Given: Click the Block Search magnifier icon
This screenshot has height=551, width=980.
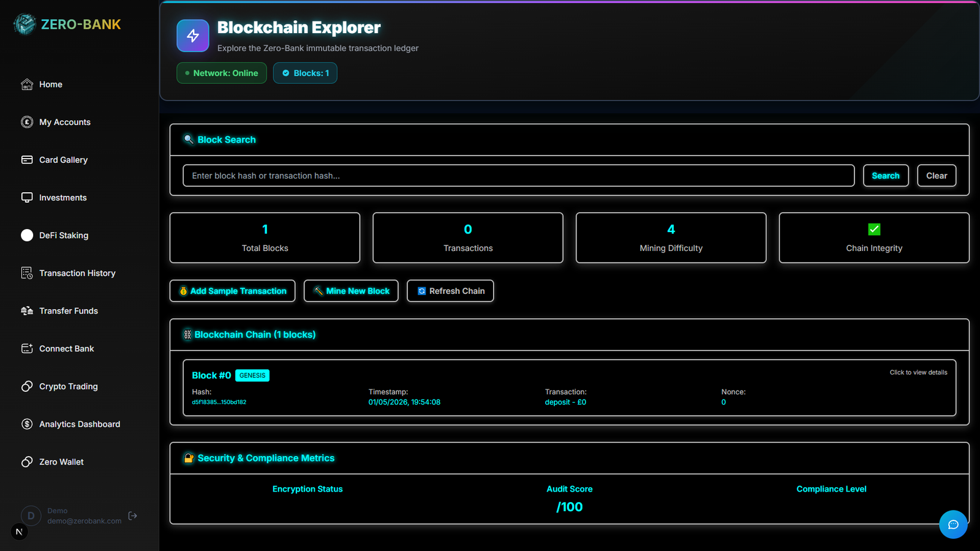Looking at the screenshot, I should click(189, 140).
